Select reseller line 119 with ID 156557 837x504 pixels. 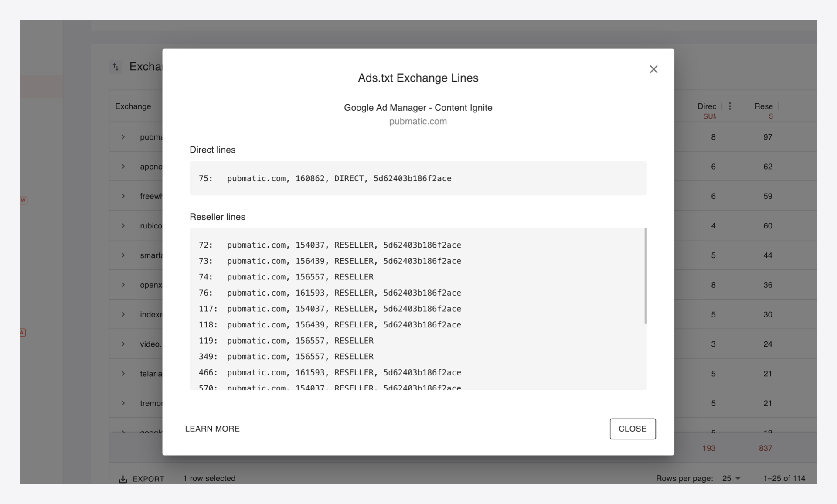click(x=286, y=341)
